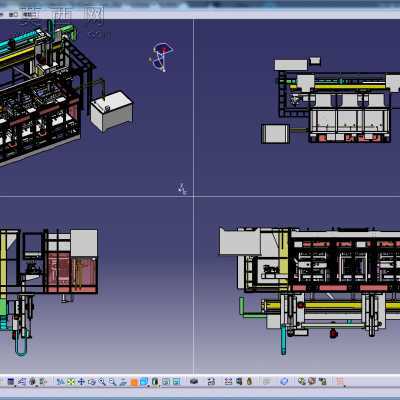
Task: Click the Swap visible space icon
Action: coord(176,381)
